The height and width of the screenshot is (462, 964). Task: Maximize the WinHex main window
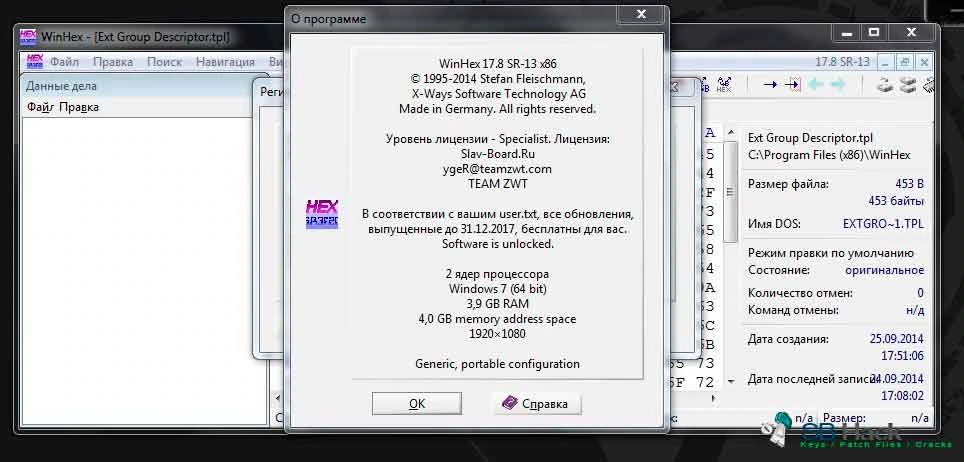point(874,32)
